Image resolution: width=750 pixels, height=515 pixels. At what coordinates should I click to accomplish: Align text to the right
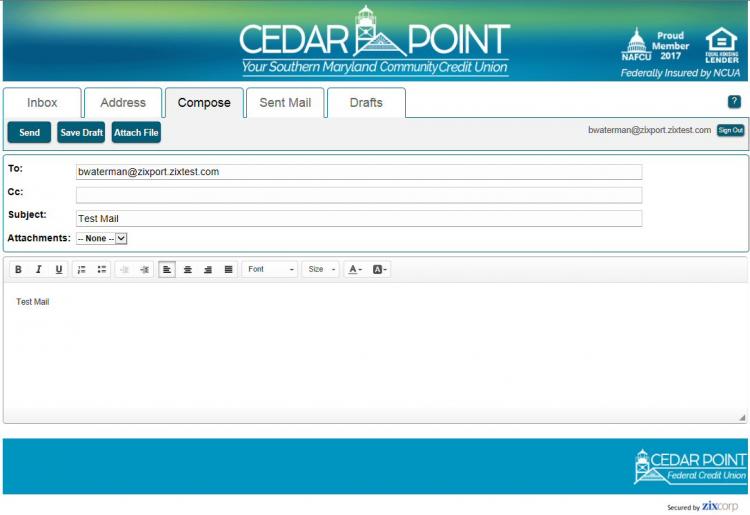208,270
